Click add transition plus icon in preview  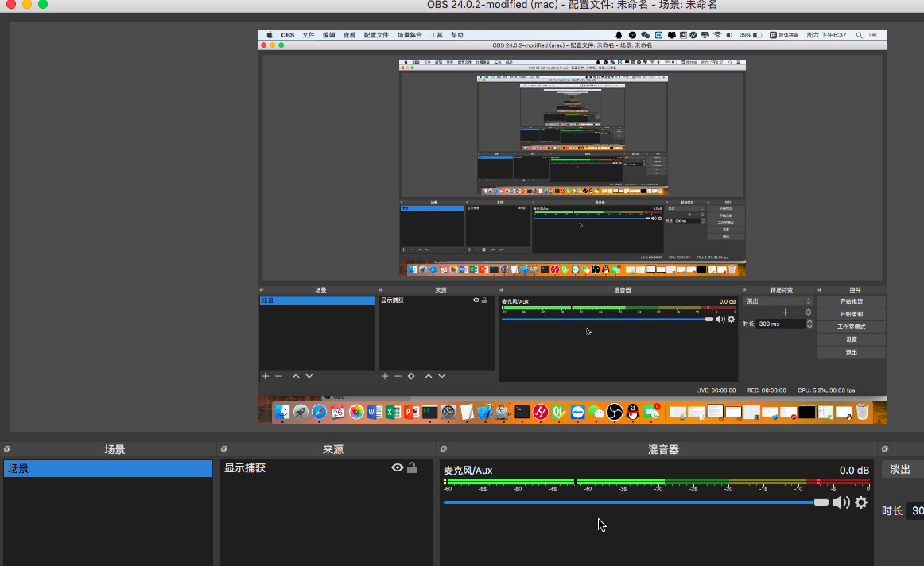[785, 312]
